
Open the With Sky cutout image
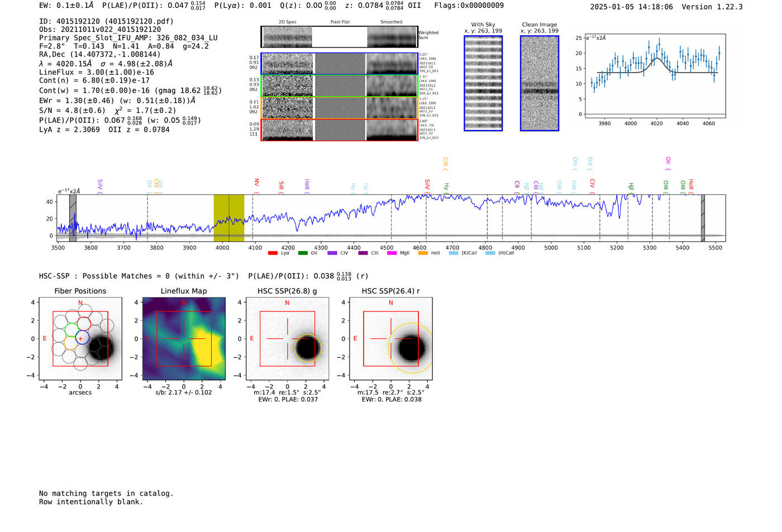pos(483,83)
